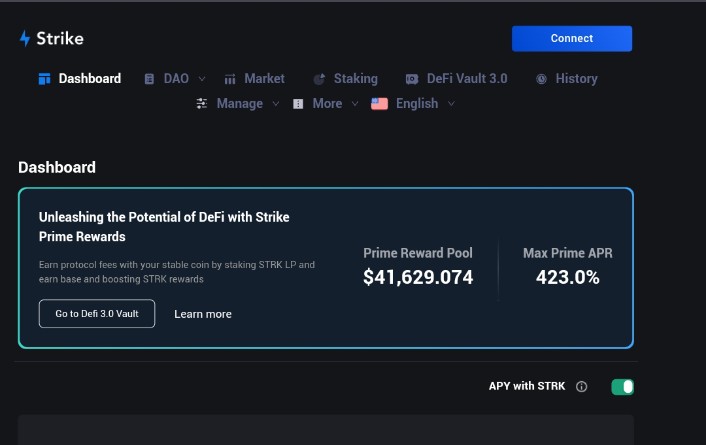Follow the Learn more link
Viewport: 706px width, 445px height.
[203, 314]
